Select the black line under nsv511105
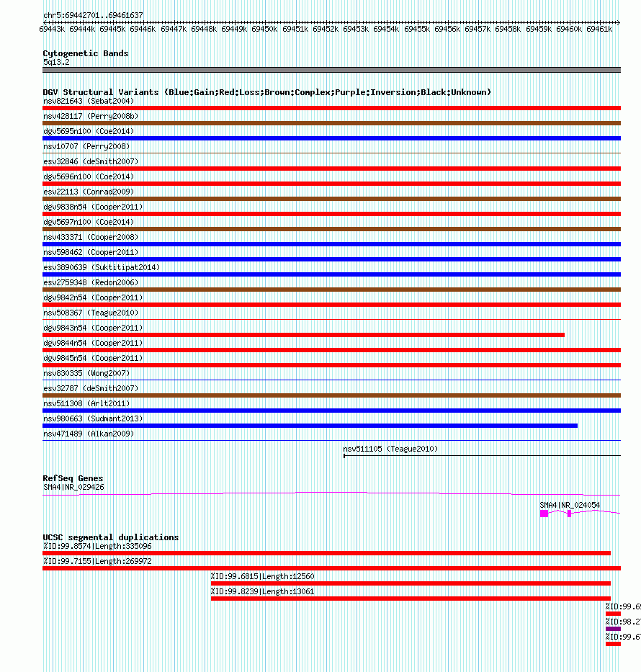641x672 pixels. pos(482,456)
